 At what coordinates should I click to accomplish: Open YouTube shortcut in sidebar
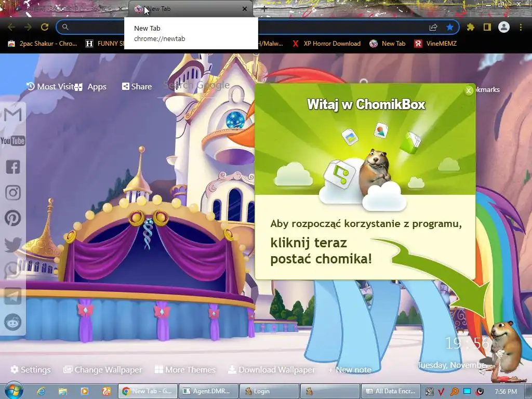[13, 141]
